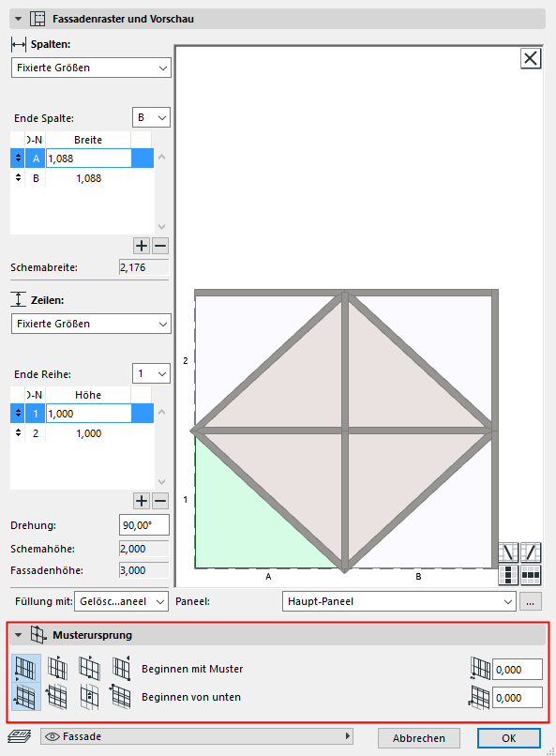Click the Fassadenhöhe value 3,000

144,570
